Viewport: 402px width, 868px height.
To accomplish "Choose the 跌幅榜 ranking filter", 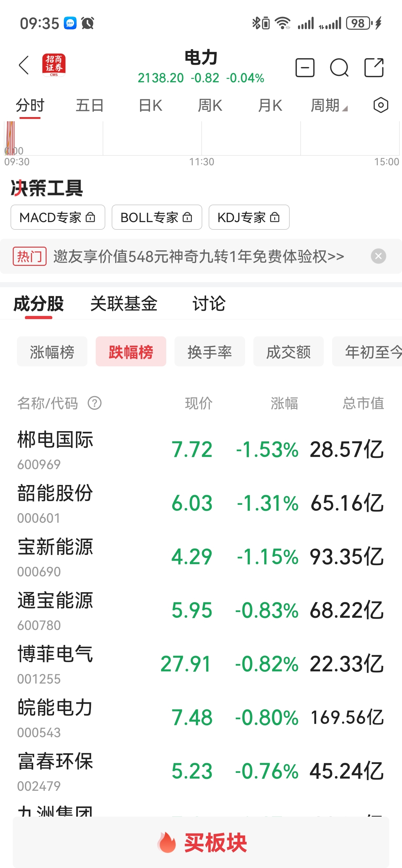I will [x=131, y=351].
